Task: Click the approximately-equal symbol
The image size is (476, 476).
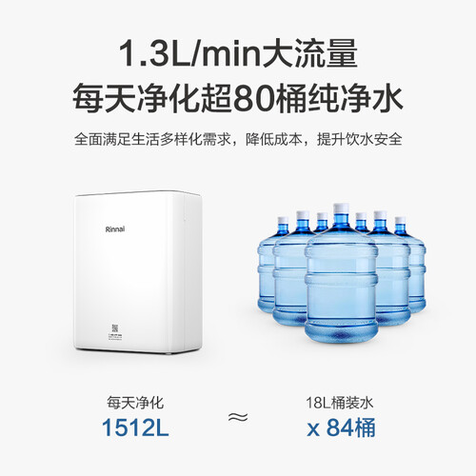Action: coord(238,417)
